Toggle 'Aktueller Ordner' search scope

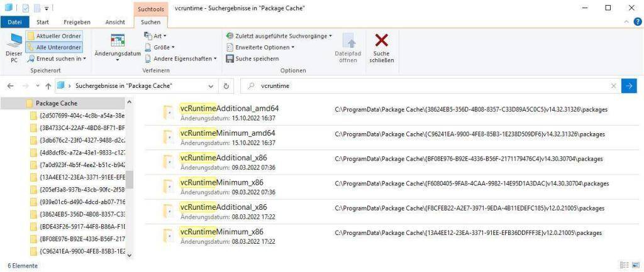[x=54, y=36]
